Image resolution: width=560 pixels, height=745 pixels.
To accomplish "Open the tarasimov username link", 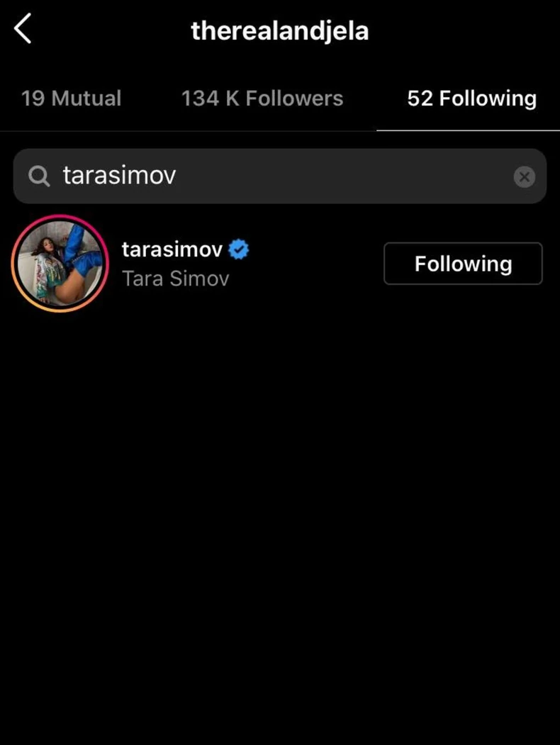I will [172, 250].
